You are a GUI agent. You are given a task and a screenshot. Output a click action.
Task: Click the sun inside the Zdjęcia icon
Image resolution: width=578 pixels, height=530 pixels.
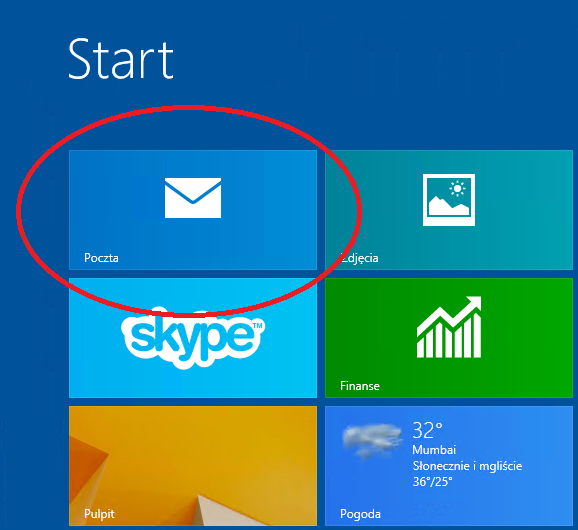[x=457, y=189]
